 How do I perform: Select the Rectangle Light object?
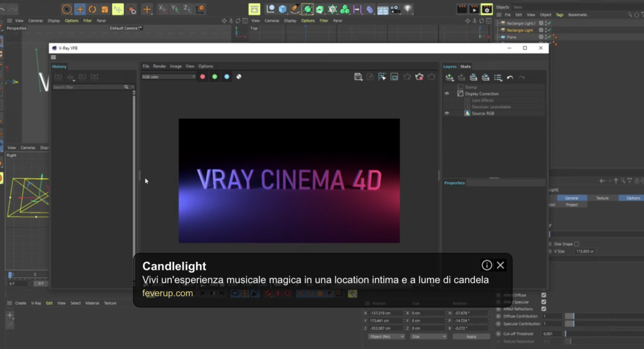[519, 30]
